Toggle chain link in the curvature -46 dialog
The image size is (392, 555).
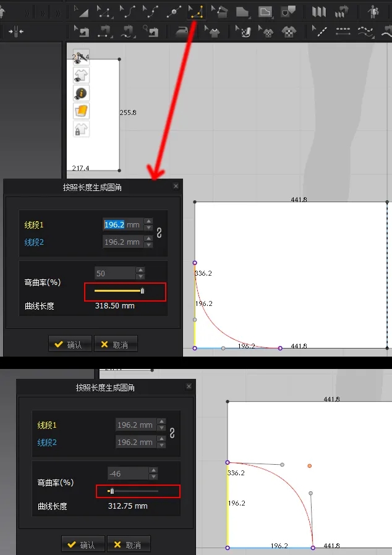pyautogui.click(x=172, y=433)
